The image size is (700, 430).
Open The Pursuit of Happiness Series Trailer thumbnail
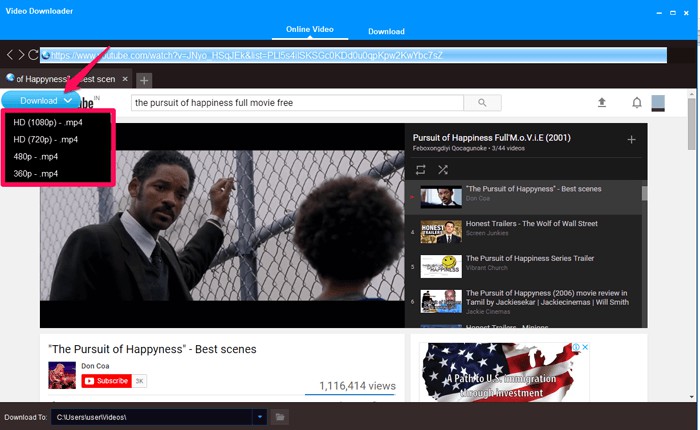tap(441, 267)
